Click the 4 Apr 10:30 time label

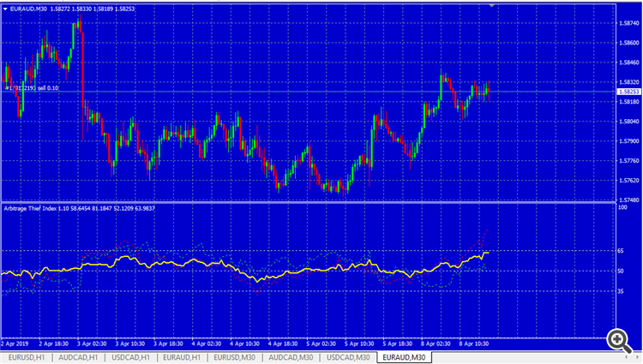[244, 344]
